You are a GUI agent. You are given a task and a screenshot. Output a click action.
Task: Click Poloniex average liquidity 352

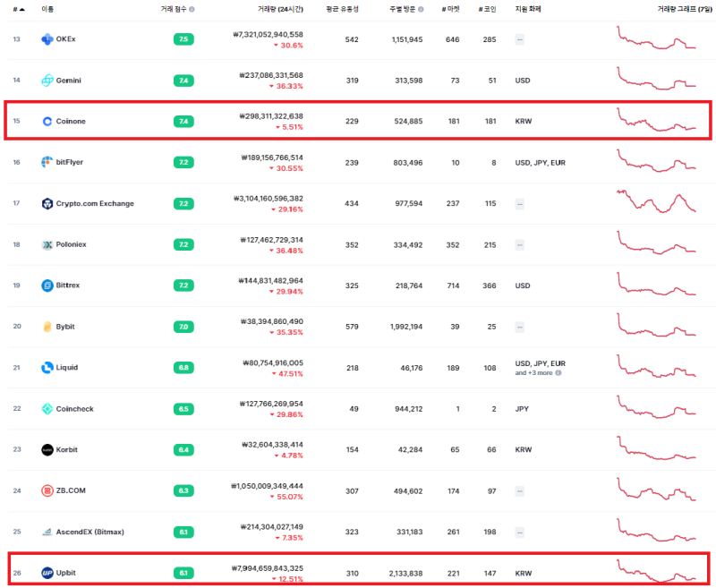352,245
